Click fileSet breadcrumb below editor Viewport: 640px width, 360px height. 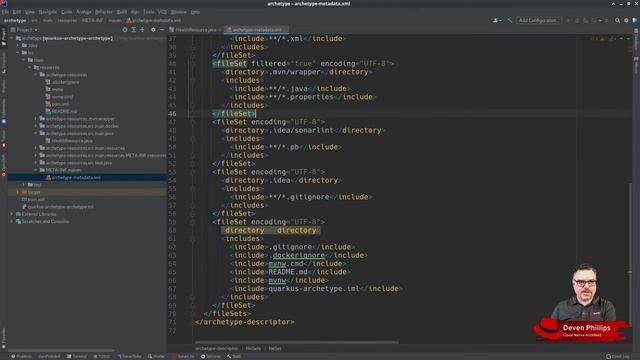coord(275,349)
